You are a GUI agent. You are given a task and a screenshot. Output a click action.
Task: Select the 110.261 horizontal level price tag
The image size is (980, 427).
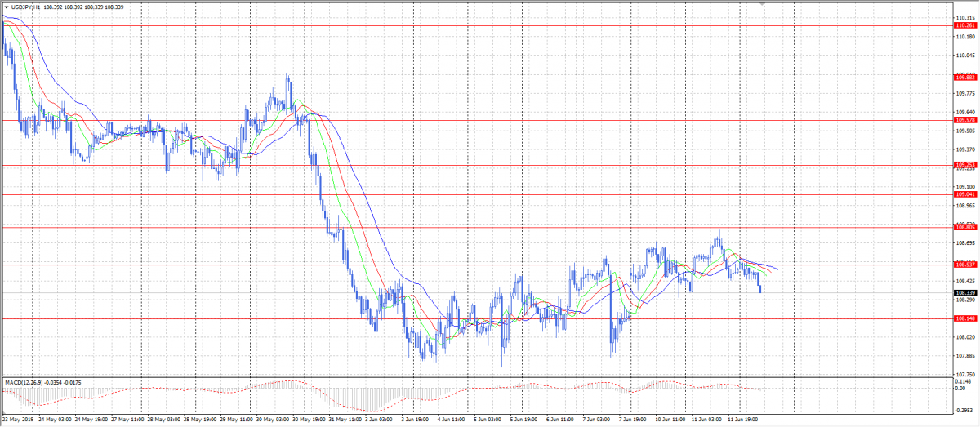964,25
